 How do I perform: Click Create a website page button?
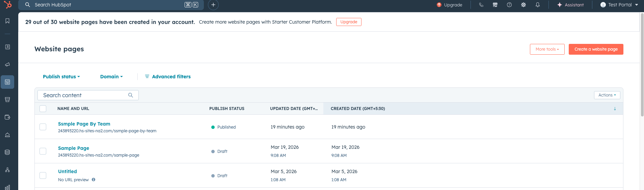(x=596, y=49)
